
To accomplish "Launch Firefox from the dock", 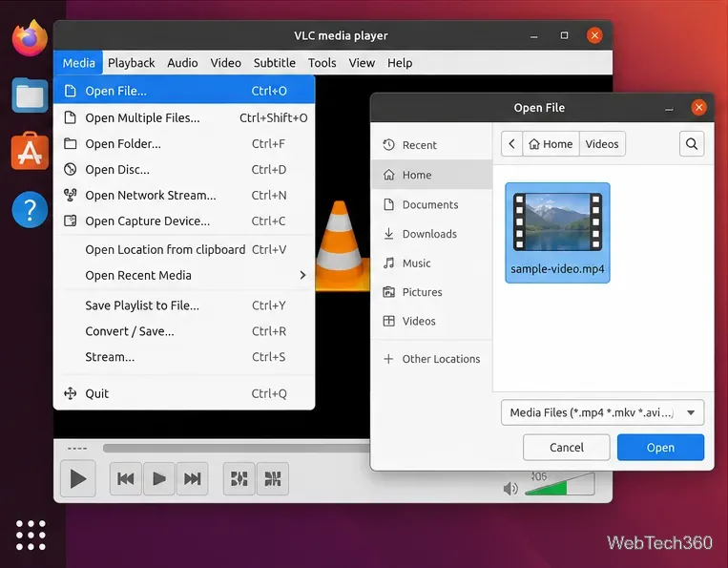I will click(30, 38).
